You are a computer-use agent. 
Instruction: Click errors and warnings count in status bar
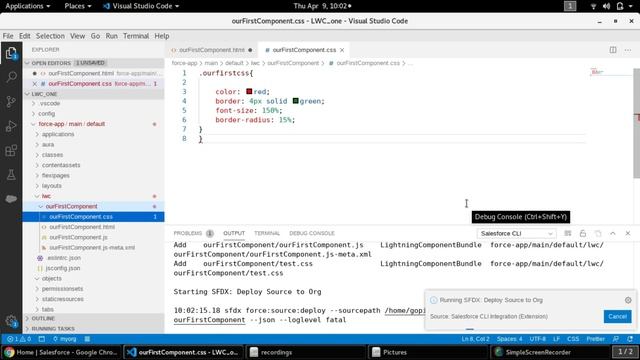[19, 339]
